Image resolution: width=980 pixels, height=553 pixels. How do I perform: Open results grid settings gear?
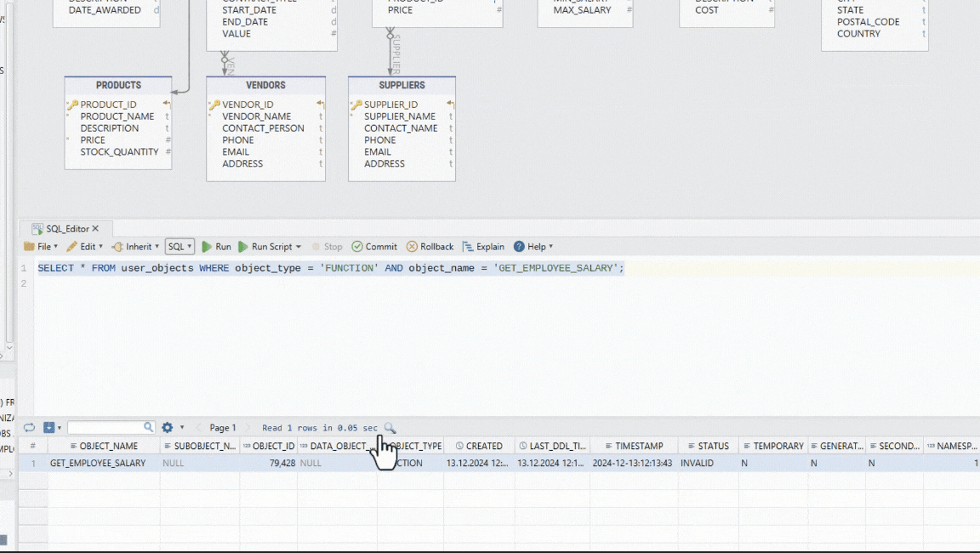[x=167, y=427]
